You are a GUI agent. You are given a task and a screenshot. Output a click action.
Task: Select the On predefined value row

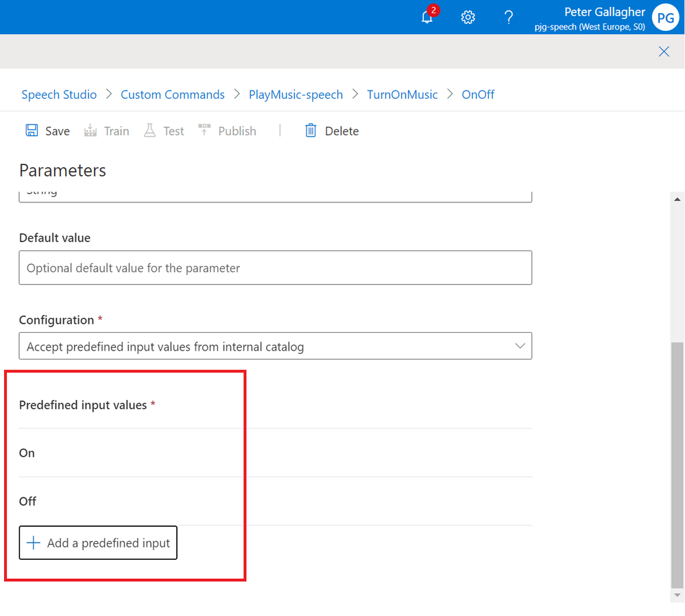pos(275,453)
